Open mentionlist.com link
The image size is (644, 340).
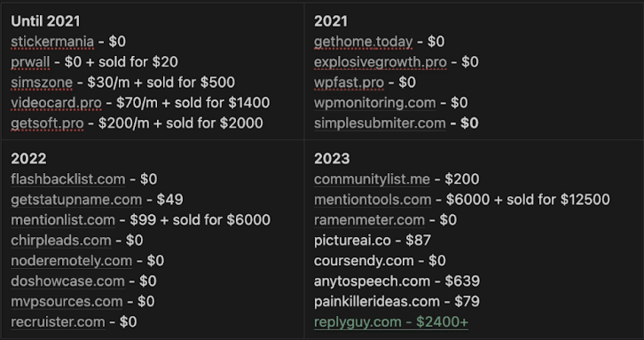click(x=62, y=220)
